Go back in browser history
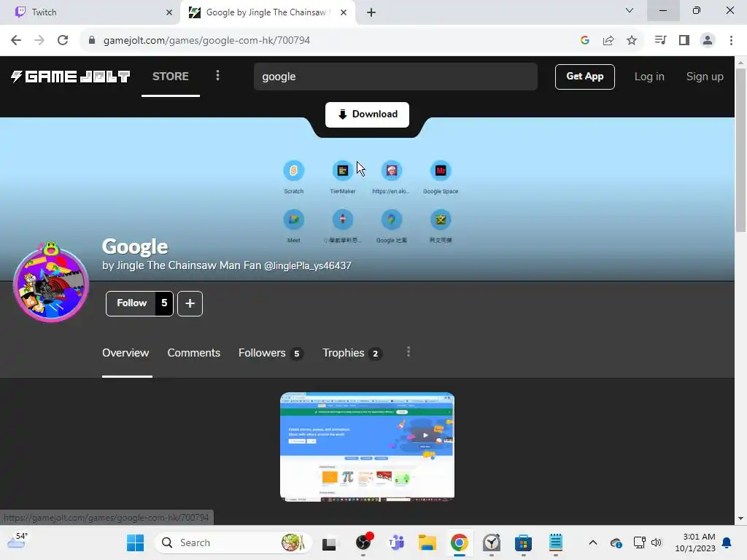 point(16,40)
